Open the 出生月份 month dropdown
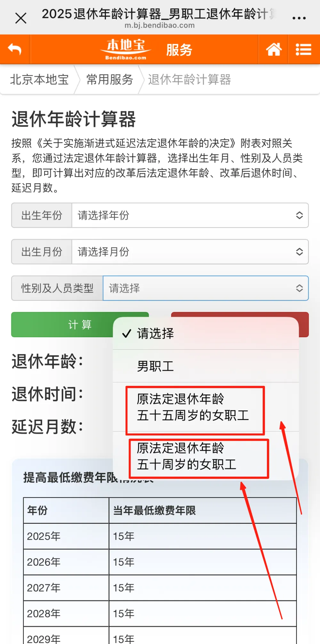320x644 pixels. pos(190,252)
